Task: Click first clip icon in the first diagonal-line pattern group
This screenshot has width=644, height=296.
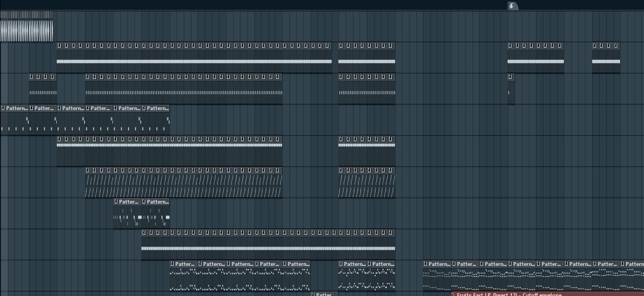Action: [x=89, y=170]
